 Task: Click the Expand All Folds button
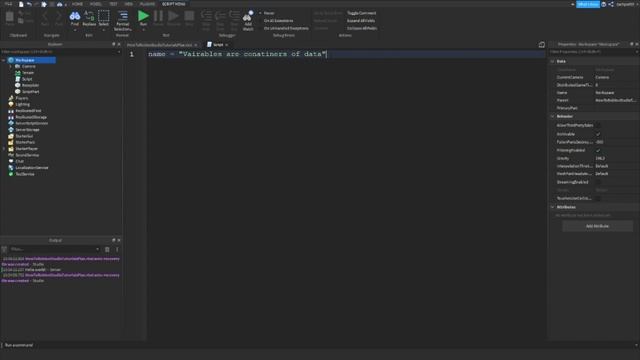point(361,20)
